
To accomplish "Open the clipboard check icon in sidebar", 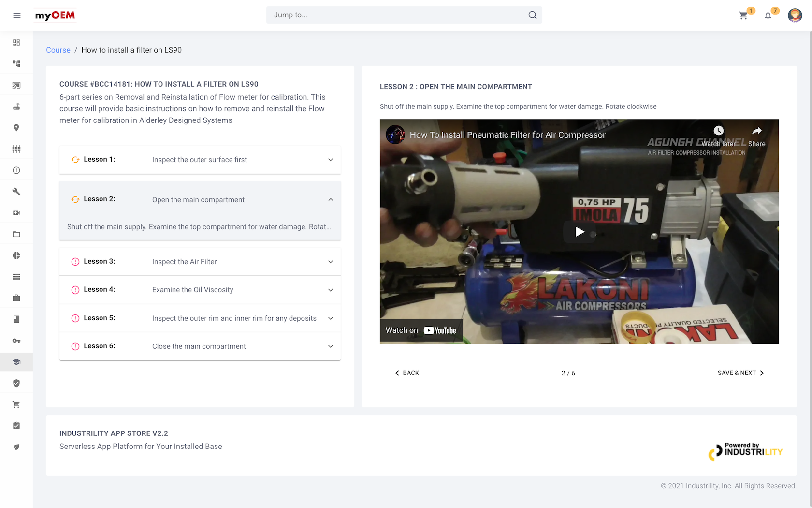I will point(16,426).
